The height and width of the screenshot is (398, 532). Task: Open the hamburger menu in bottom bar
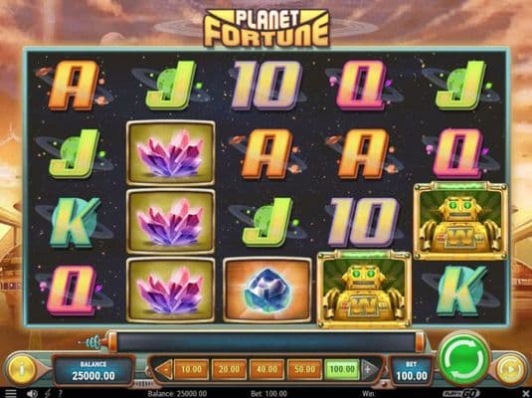click(10, 393)
